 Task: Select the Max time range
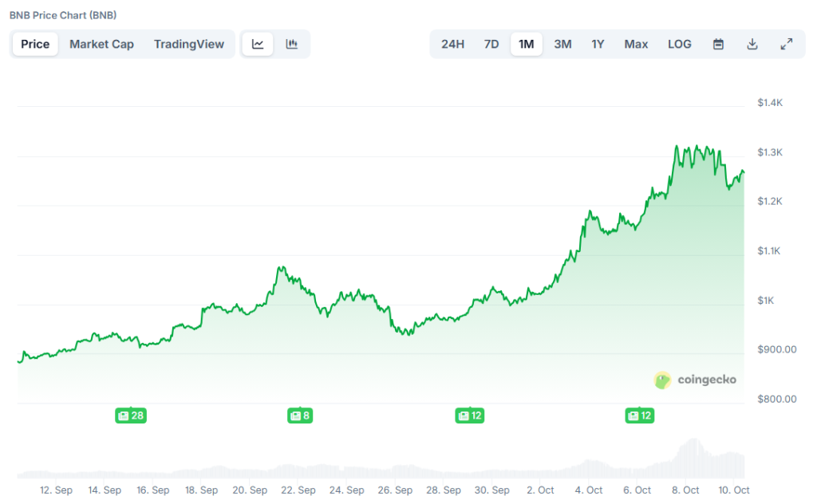point(636,44)
